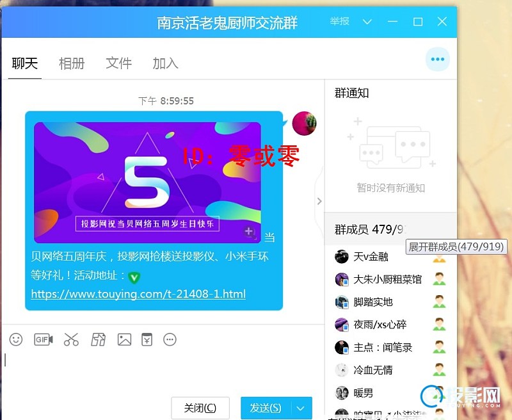Click the 关闭(C) button
The width and height of the screenshot is (512, 420).
tap(200, 408)
